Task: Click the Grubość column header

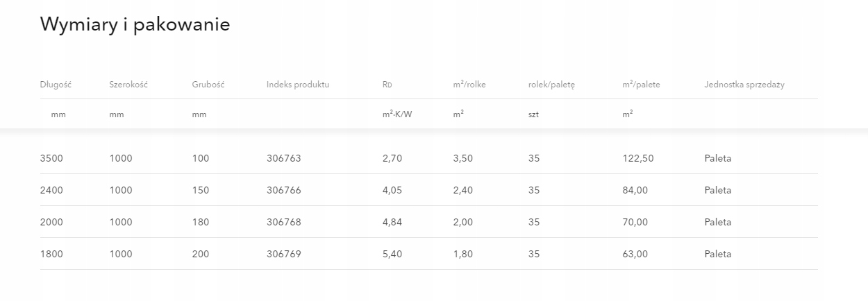Action: (208, 85)
